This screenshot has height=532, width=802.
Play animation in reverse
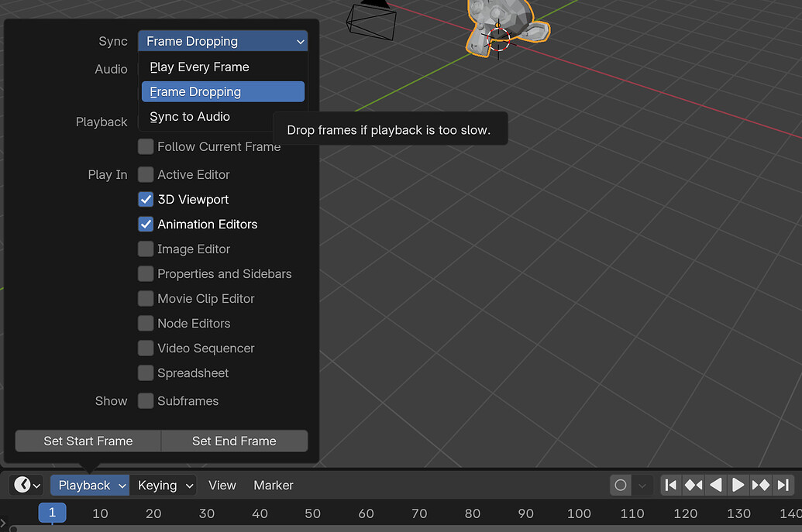coord(715,485)
